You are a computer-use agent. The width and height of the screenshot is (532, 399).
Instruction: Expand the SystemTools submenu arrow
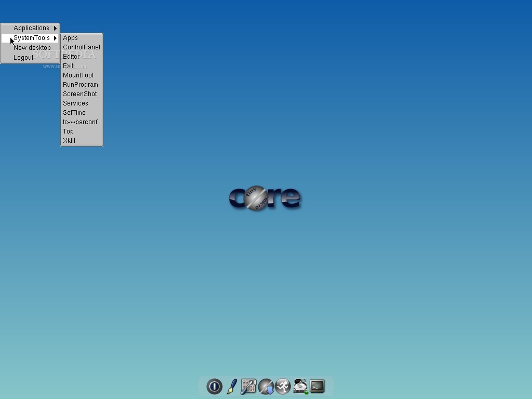tap(55, 37)
